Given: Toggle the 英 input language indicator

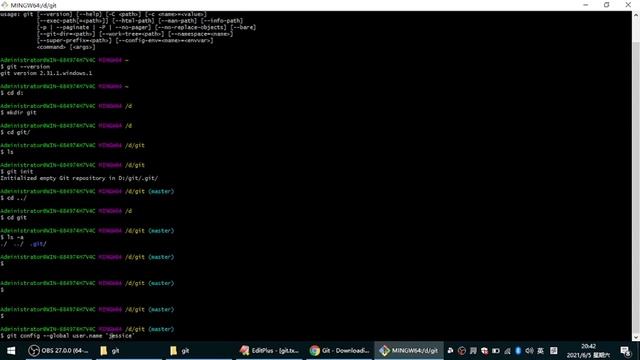Looking at the screenshot, I should (540, 351).
